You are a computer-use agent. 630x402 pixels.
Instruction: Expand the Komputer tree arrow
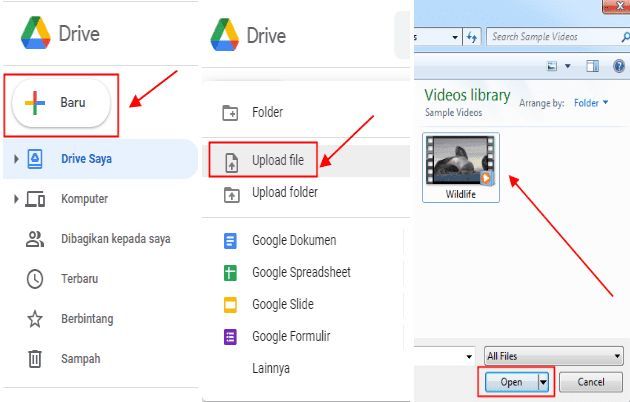tap(16, 199)
